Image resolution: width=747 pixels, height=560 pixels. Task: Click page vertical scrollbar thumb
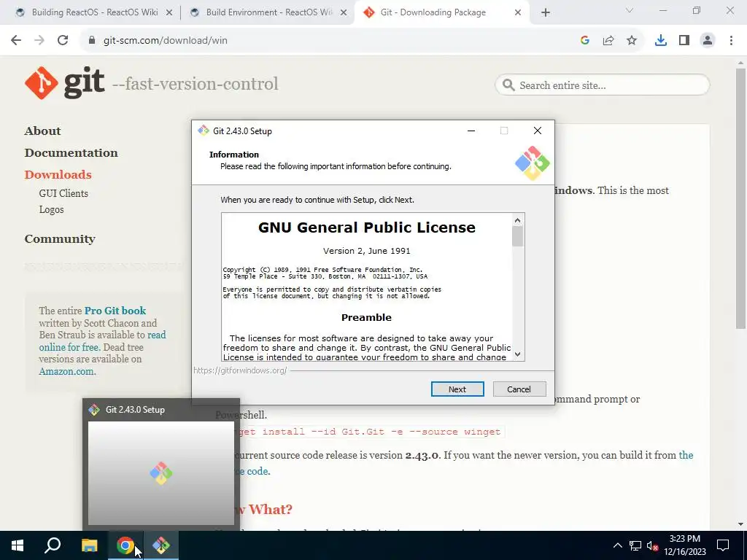point(740,198)
